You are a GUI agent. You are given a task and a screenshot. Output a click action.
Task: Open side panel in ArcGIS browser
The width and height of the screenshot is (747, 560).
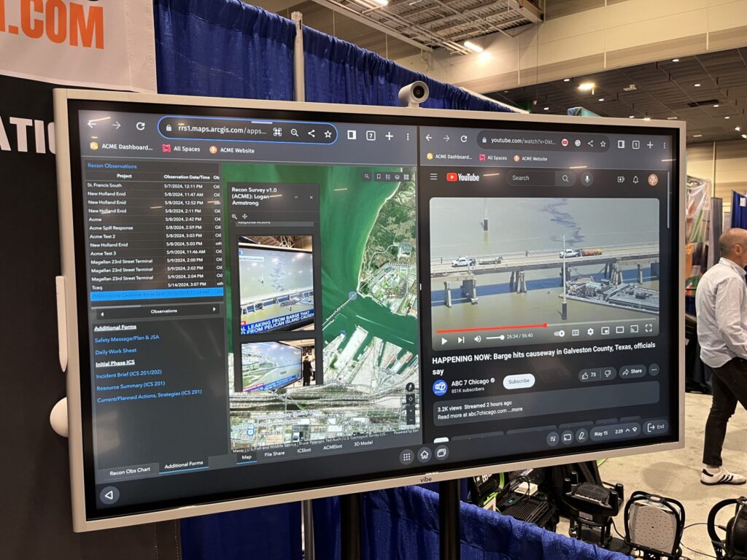click(352, 135)
